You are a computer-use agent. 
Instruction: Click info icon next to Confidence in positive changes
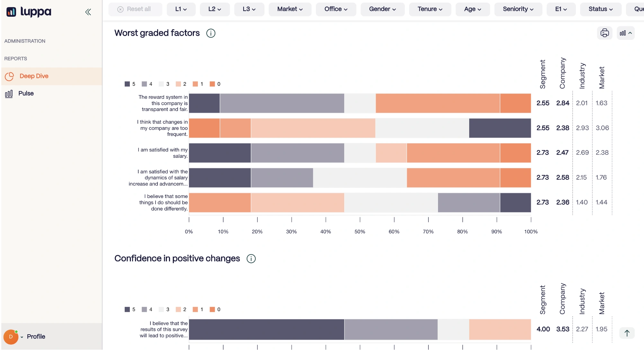click(251, 259)
